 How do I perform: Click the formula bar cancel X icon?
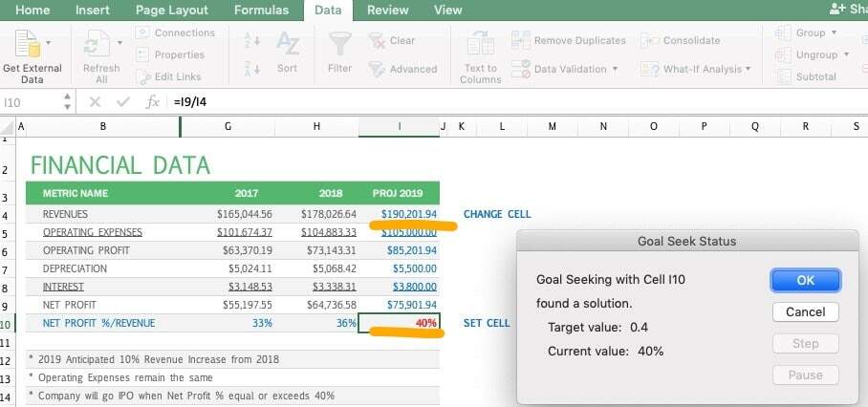[95, 102]
